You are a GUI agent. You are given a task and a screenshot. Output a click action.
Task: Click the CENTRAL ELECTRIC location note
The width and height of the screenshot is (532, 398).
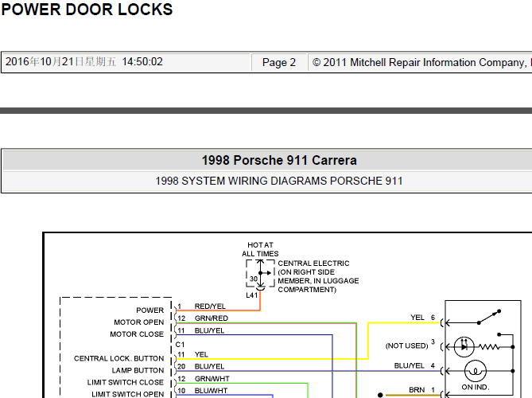pyautogui.click(x=318, y=276)
